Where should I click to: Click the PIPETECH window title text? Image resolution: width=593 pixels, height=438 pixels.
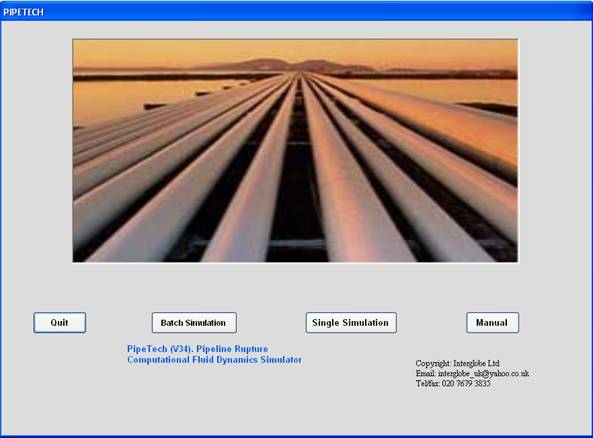(23, 12)
